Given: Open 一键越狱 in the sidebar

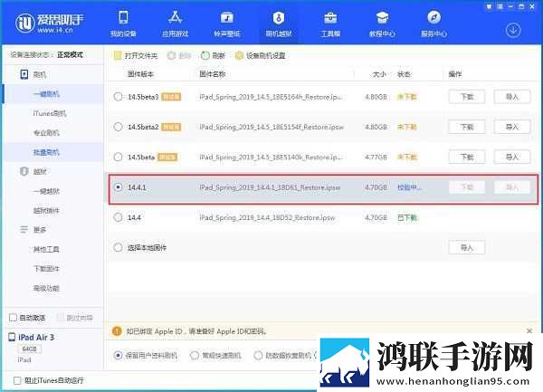Looking at the screenshot, I should click(x=46, y=191).
